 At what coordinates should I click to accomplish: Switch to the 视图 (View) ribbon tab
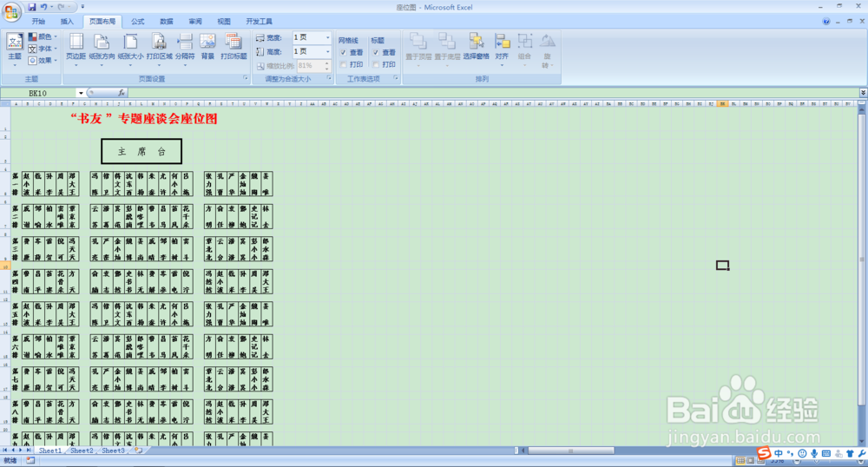pyautogui.click(x=224, y=22)
